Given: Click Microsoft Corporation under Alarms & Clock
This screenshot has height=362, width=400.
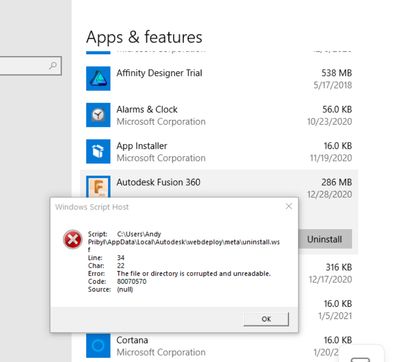Looking at the screenshot, I should tap(161, 122).
